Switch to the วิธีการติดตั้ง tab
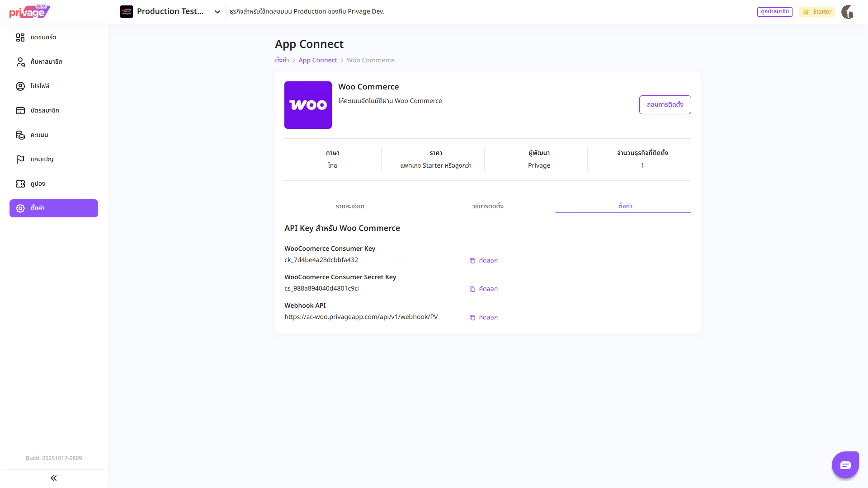 click(487, 206)
